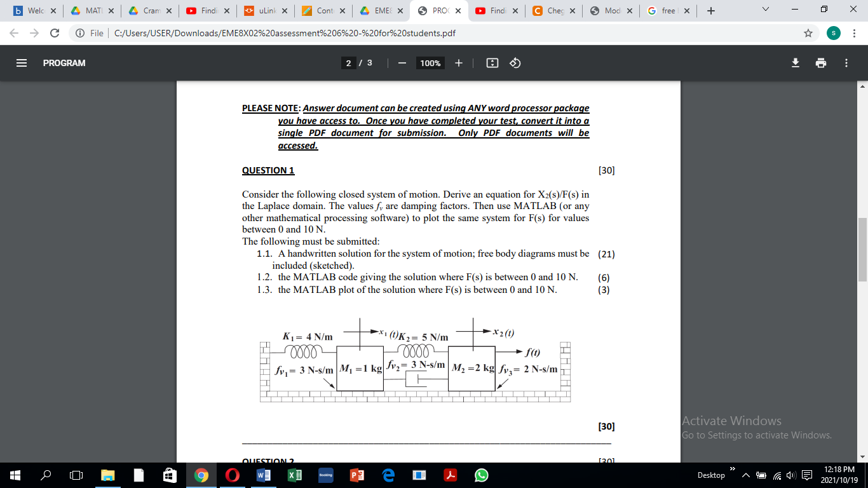Viewport: 868px width, 488px height.
Task: Launch Opera browser from taskbar
Action: (232, 475)
